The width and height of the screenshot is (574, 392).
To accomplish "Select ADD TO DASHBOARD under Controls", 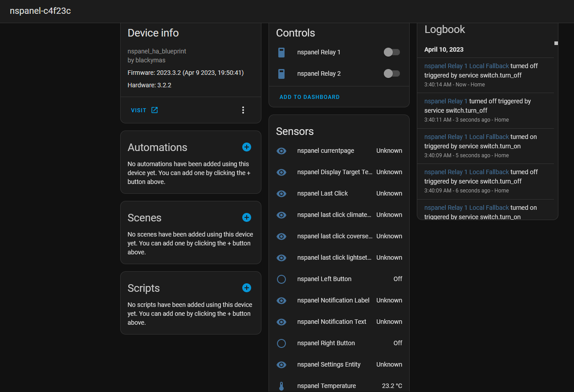I will [309, 97].
